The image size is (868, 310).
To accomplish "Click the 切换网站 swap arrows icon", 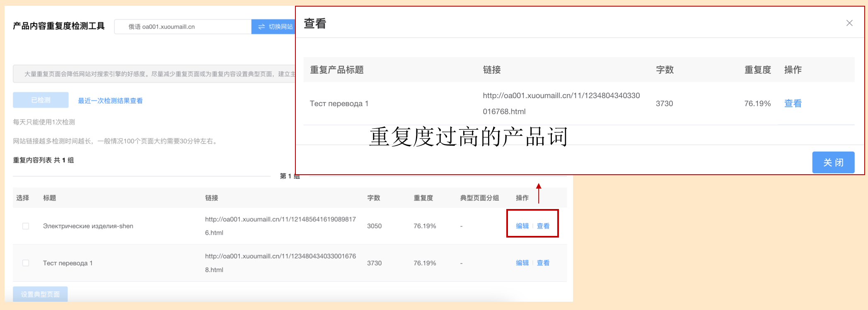I will (x=261, y=26).
